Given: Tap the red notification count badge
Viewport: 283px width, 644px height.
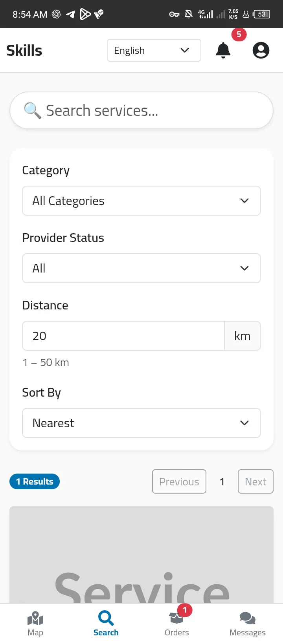Looking at the screenshot, I should 239,35.
